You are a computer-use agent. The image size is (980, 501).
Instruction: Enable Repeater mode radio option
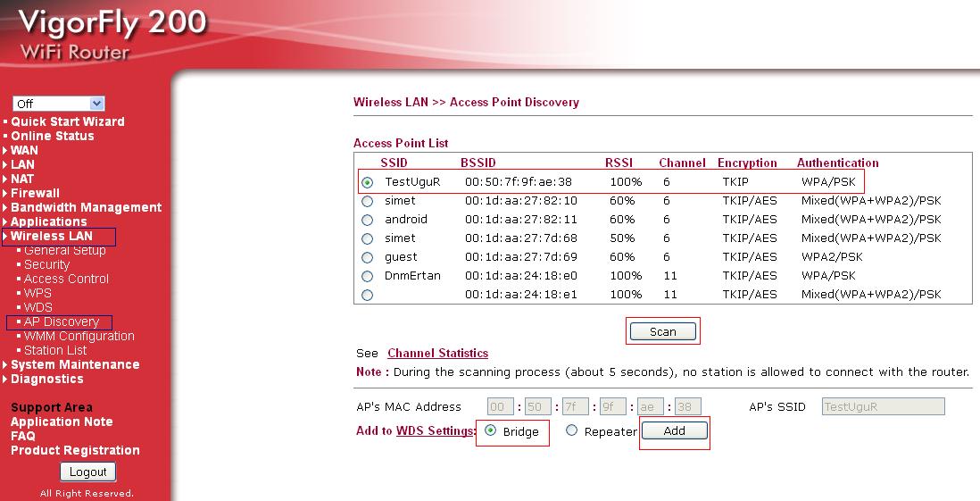click(x=571, y=431)
